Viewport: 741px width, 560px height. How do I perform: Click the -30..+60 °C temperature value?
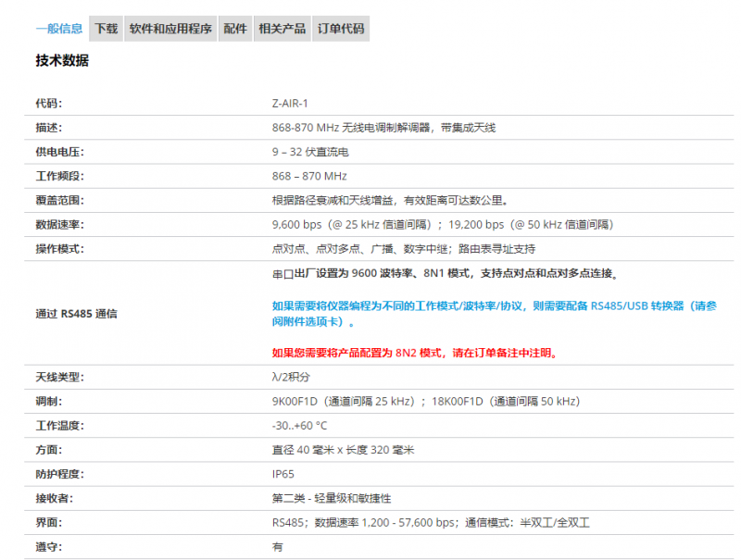click(299, 425)
